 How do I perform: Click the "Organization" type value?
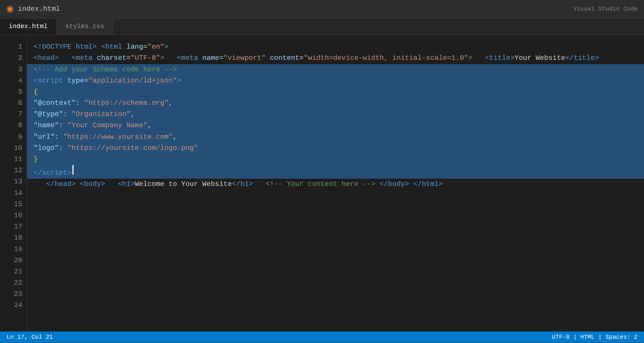point(101,114)
